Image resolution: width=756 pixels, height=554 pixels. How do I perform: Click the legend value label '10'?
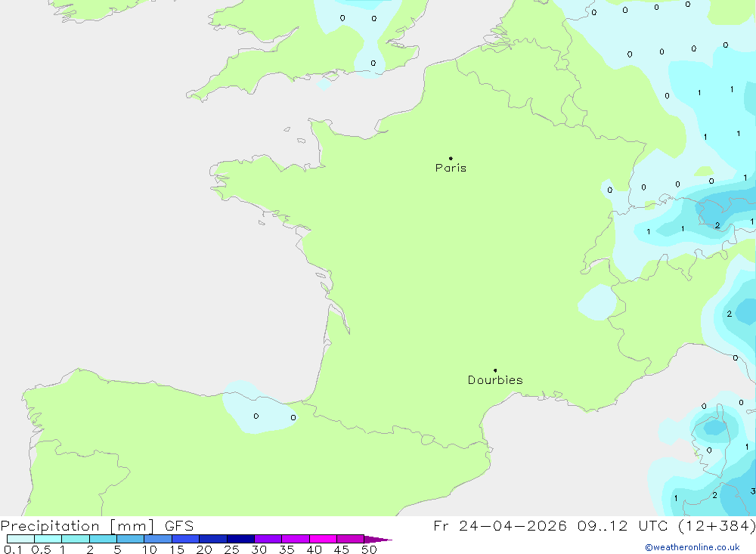tap(150, 549)
